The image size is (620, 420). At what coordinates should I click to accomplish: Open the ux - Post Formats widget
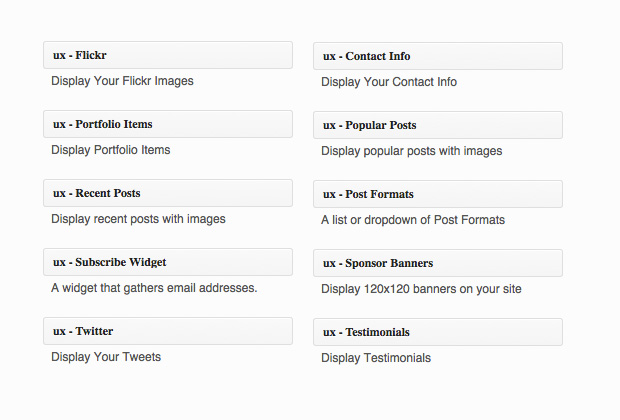[438, 194]
